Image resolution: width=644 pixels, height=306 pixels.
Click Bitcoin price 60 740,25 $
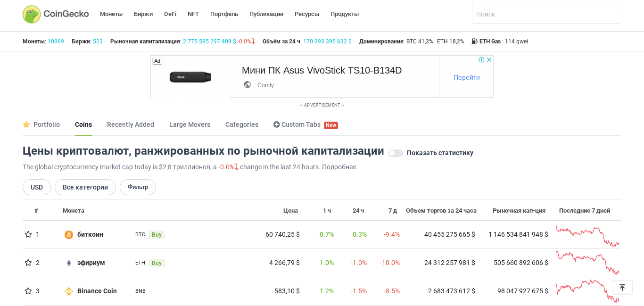pos(282,234)
